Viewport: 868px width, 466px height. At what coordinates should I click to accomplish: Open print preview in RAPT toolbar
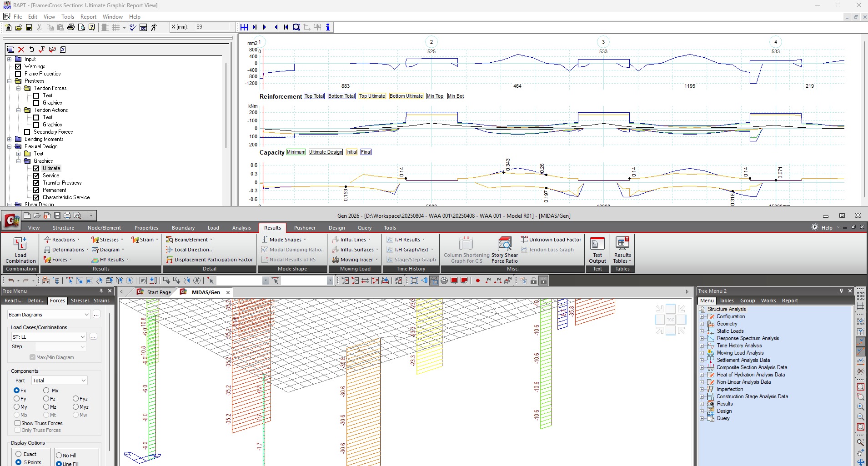(81, 27)
